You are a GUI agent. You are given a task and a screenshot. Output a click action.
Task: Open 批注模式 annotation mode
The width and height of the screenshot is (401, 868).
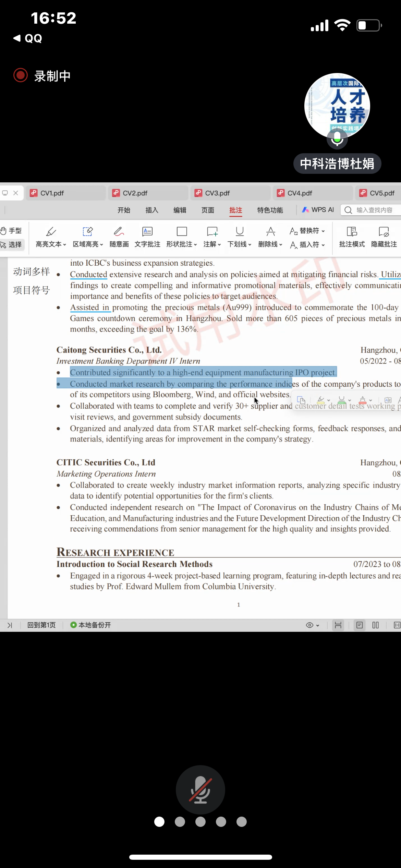352,237
